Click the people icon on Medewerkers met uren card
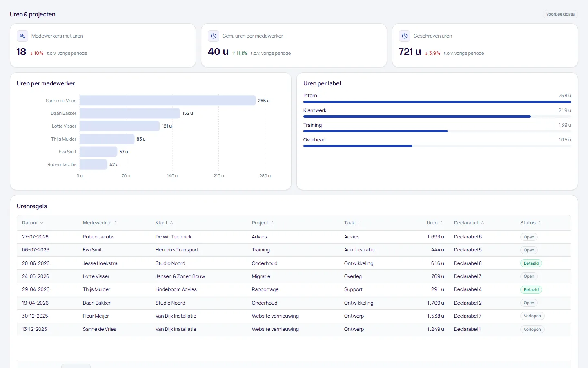Viewport: 588px width, 368px height. point(22,36)
